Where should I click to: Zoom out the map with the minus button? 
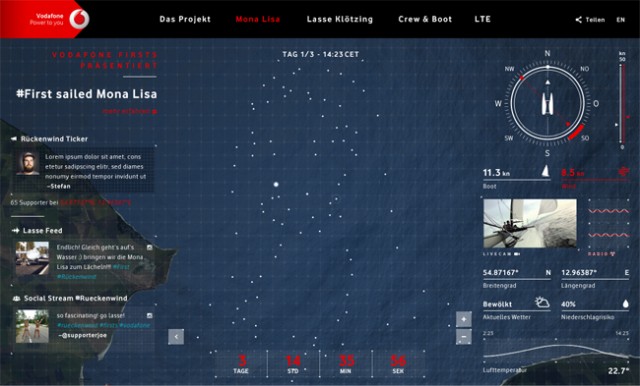coord(464,337)
